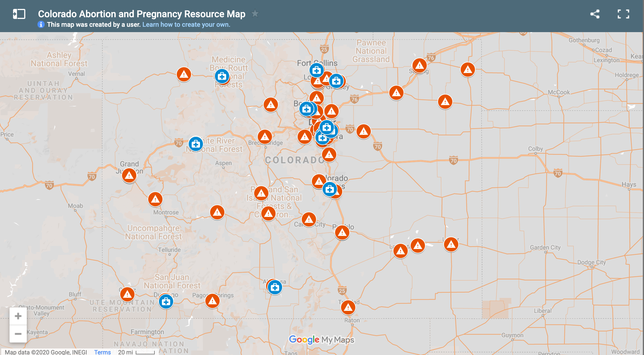Click the Google My Maps logo

pyautogui.click(x=321, y=340)
